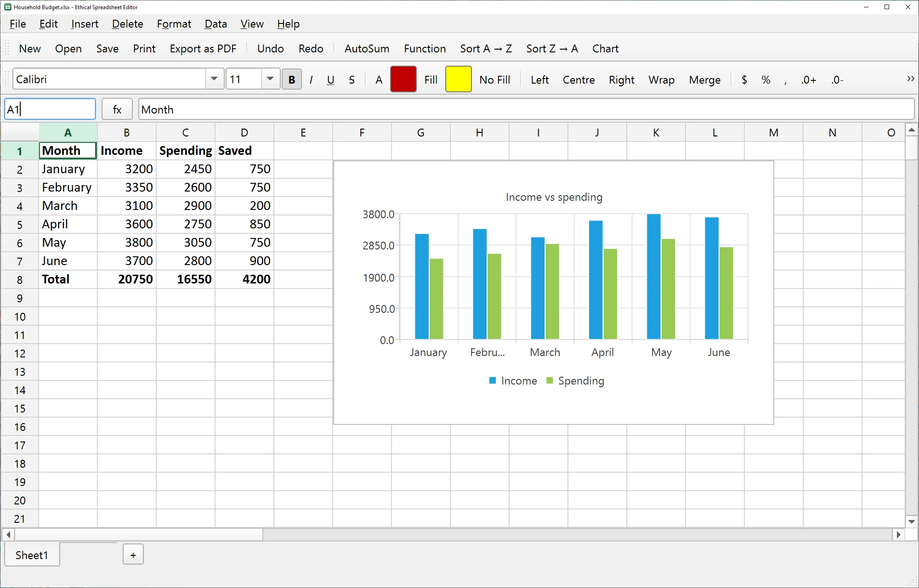Toggle Merge cells button
This screenshot has height=588, width=919.
pyautogui.click(x=704, y=79)
